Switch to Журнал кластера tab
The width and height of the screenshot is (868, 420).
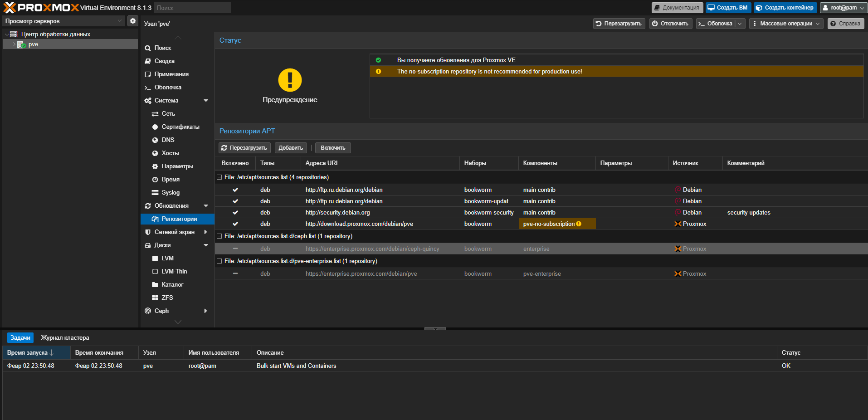tap(65, 338)
